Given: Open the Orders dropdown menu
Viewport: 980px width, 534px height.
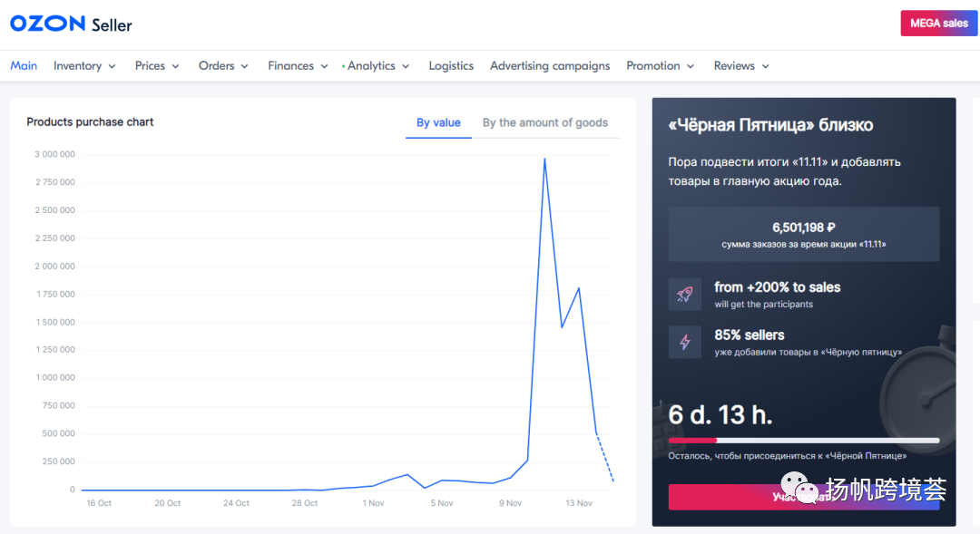Looking at the screenshot, I should 223,65.
